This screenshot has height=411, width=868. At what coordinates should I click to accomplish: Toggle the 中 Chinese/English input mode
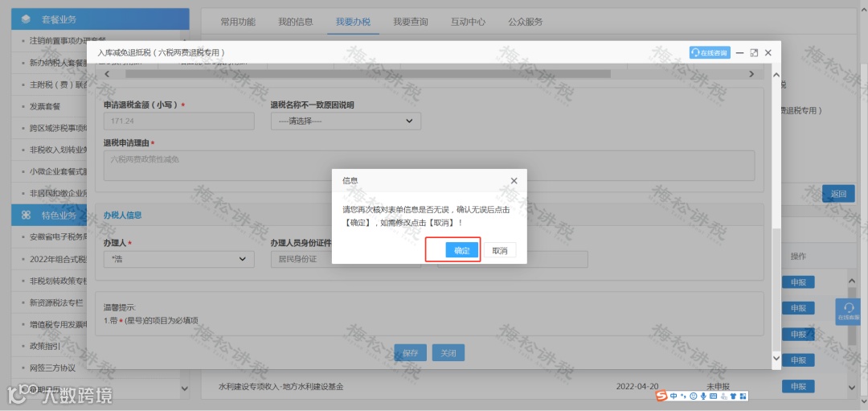coord(674,396)
